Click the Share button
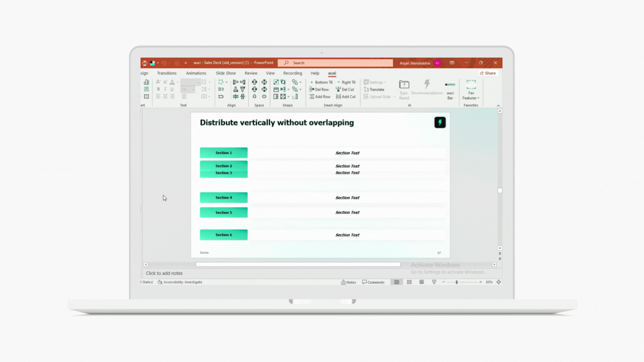 [x=488, y=73]
